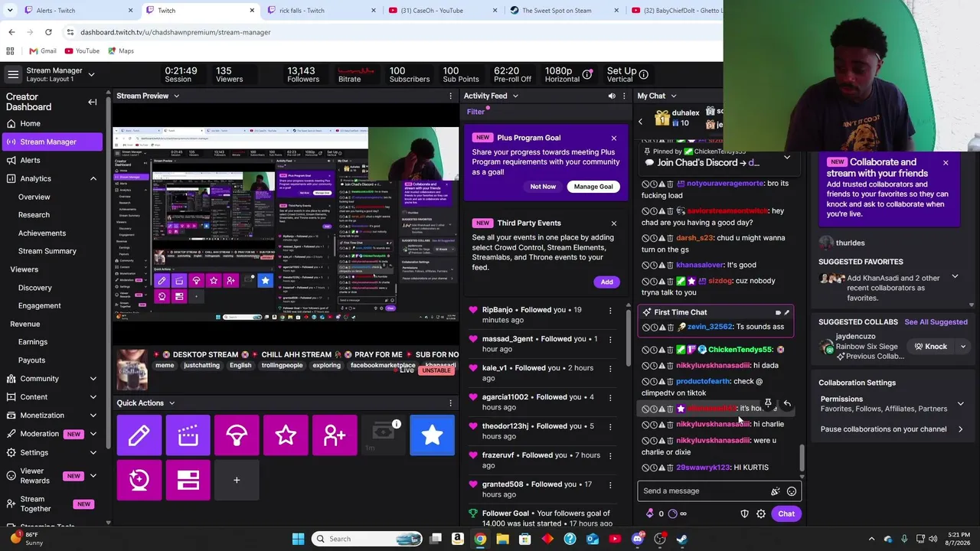The height and width of the screenshot is (551, 980).
Task: Open Achievements in the sidebar
Action: [42, 233]
